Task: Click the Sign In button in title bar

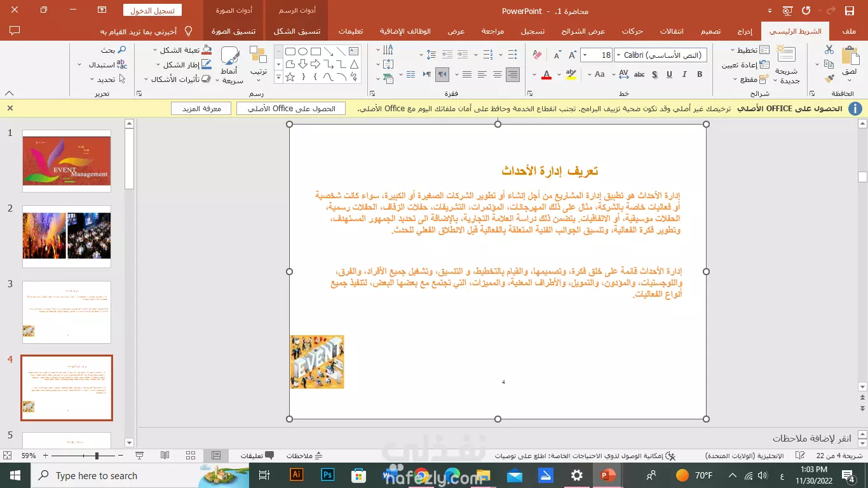Action: (153, 11)
